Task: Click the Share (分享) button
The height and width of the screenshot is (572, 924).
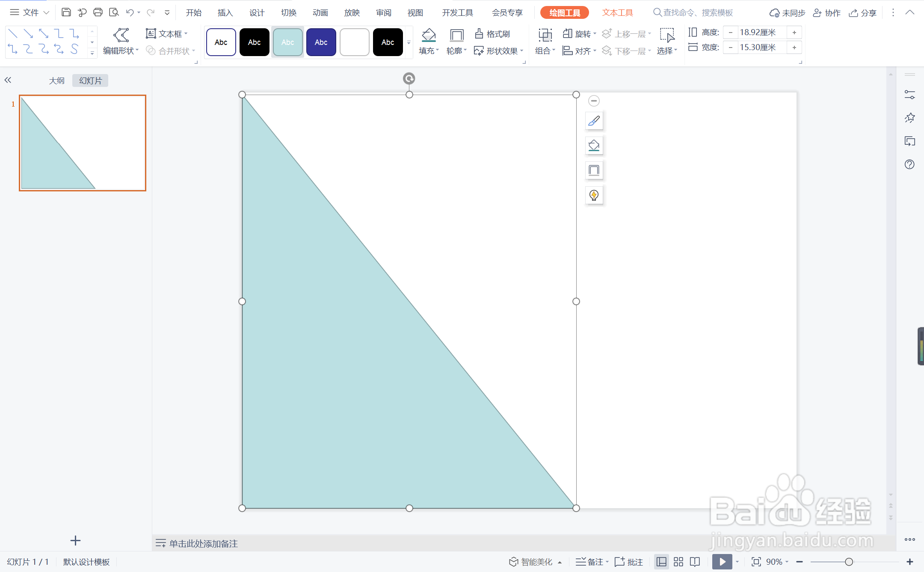Action: tap(863, 13)
